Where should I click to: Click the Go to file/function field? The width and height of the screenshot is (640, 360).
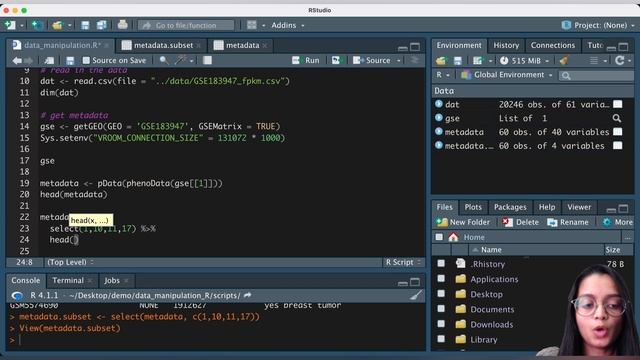pos(186,25)
